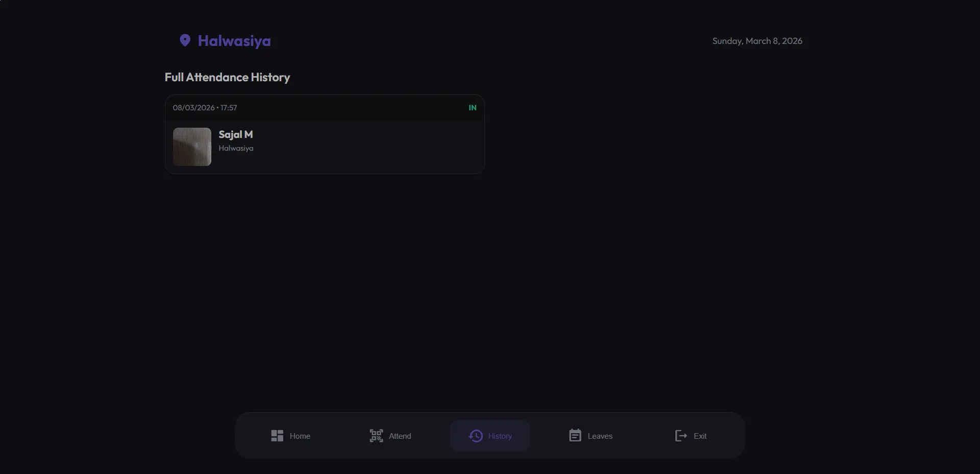Image resolution: width=980 pixels, height=474 pixels.
Task: Click the Sunday, March 8, 2026 date
Action: click(757, 41)
